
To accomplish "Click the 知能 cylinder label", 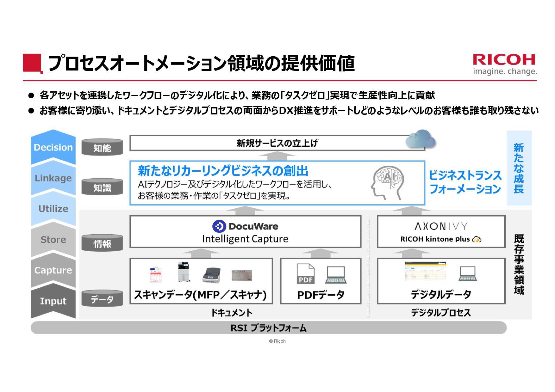I will (102, 148).
